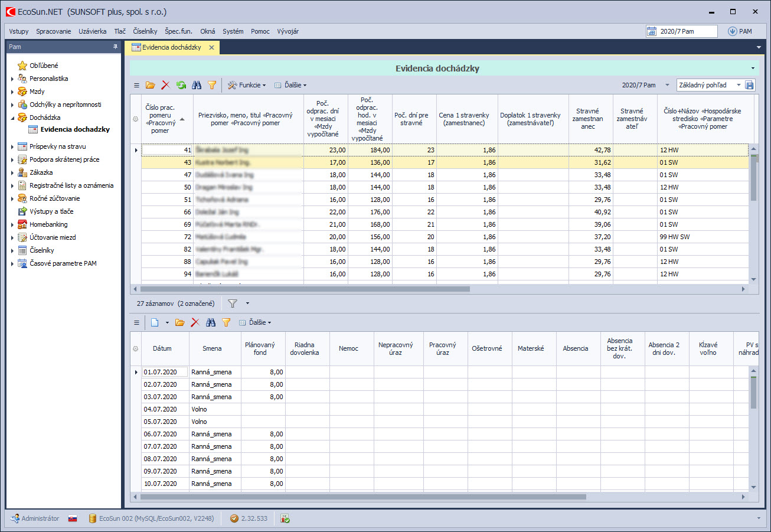Save the view using the diskette icon

[x=750, y=85]
